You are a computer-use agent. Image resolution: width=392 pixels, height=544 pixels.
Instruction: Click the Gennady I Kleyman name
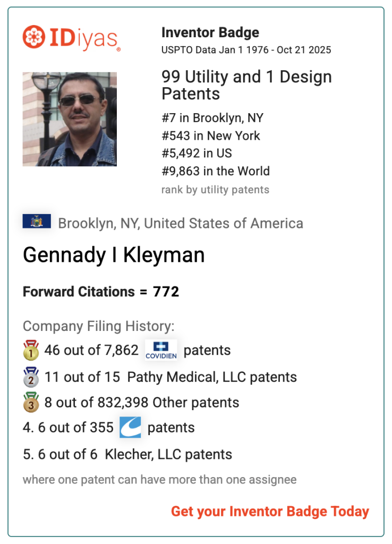(114, 256)
